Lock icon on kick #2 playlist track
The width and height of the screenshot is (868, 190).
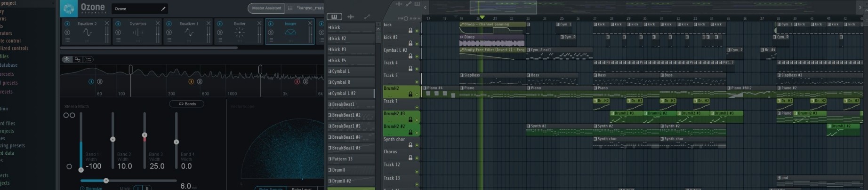tap(410, 43)
